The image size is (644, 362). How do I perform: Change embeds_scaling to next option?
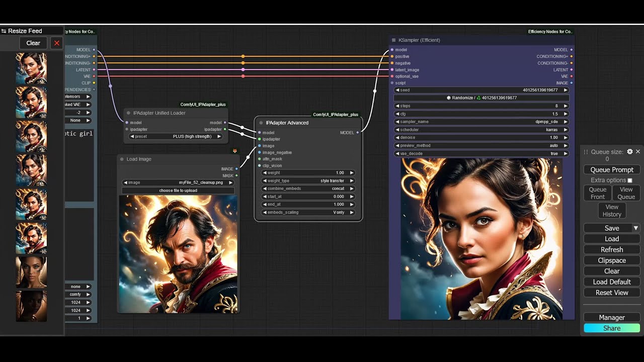click(352, 212)
